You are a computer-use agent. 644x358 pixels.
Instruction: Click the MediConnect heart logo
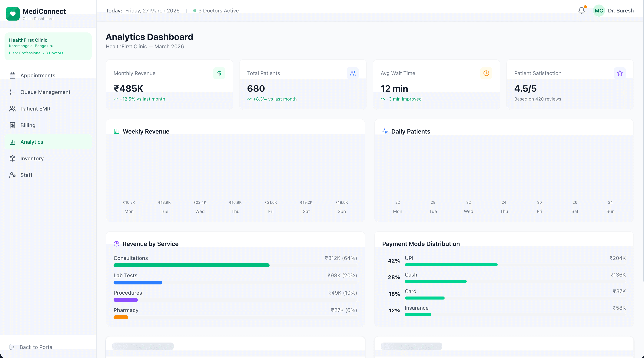[13, 14]
